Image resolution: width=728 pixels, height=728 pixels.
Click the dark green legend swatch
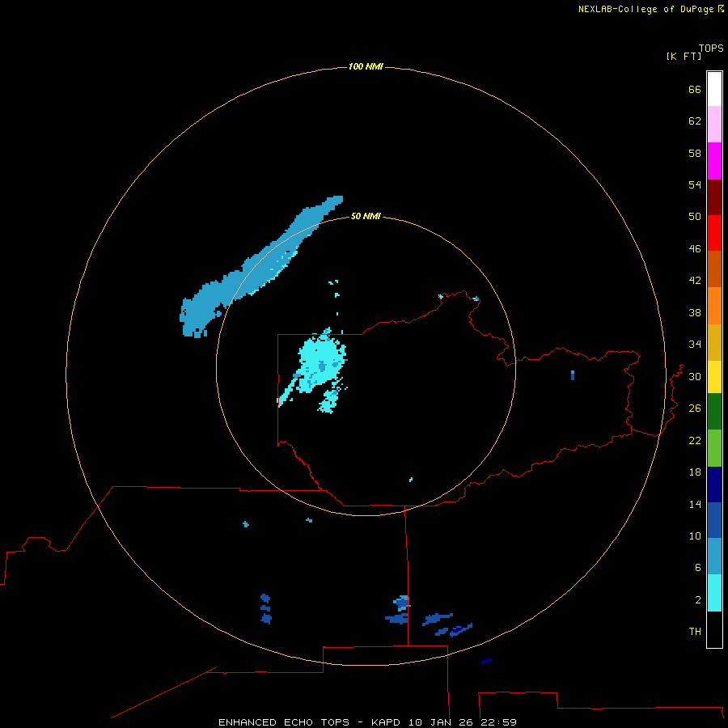(x=714, y=412)
